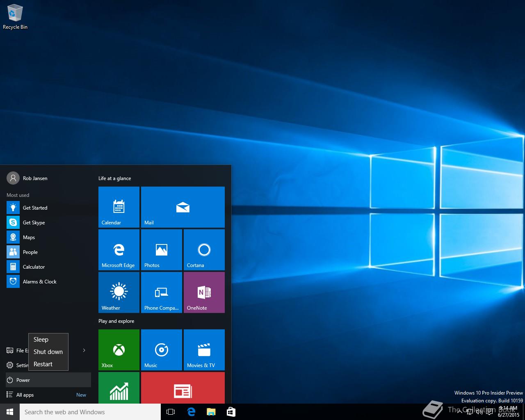Launch Get Started from Most used
This screenshot has width=525, height=420.
48,208
